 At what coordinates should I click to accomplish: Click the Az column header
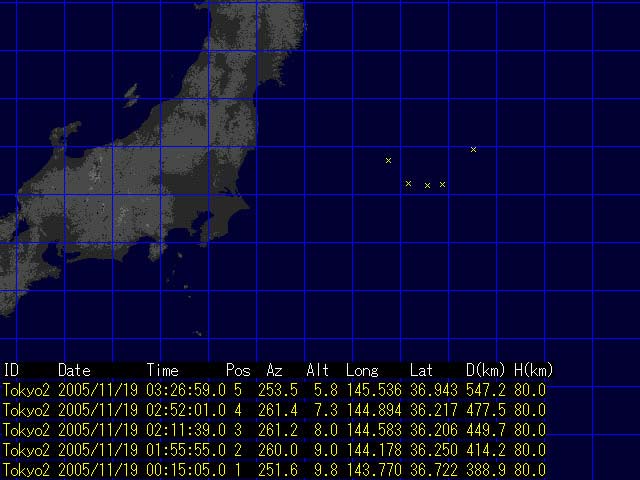coord(274,370)
